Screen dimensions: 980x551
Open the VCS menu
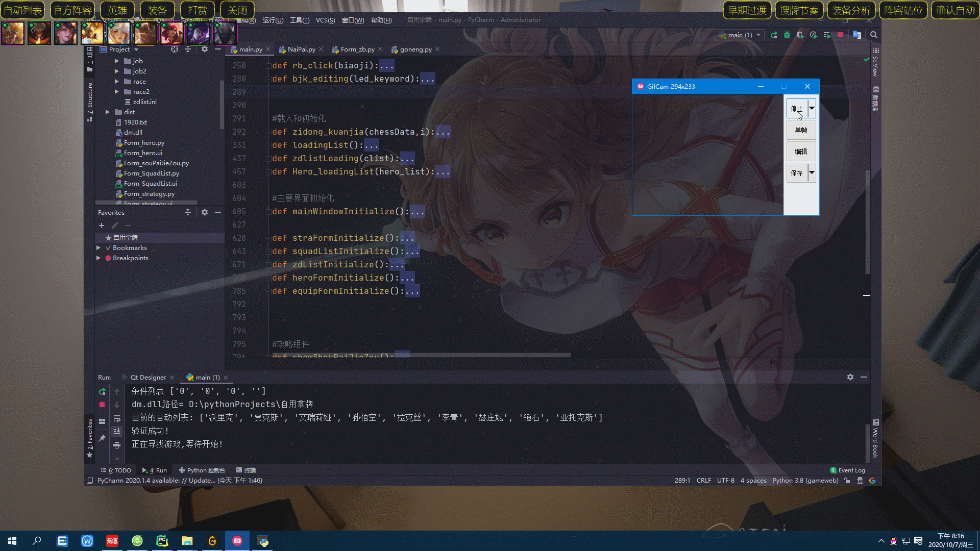click(x=325, y=20)
